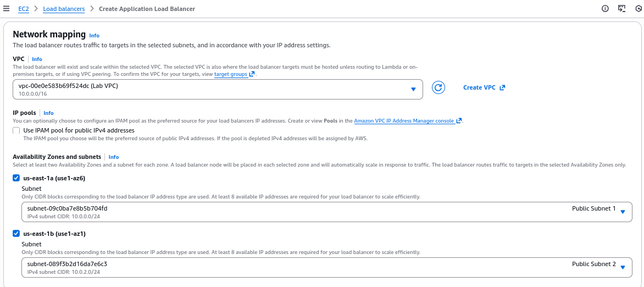Refresh the VPC list
The height and width of the screenshot is (287, 644).
click(x=438, y=88)
